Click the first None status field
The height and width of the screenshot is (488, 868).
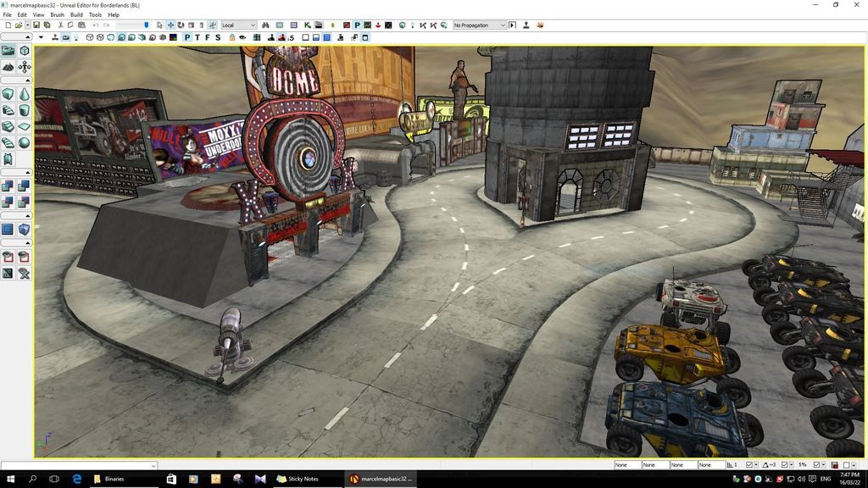coord(628,465)
